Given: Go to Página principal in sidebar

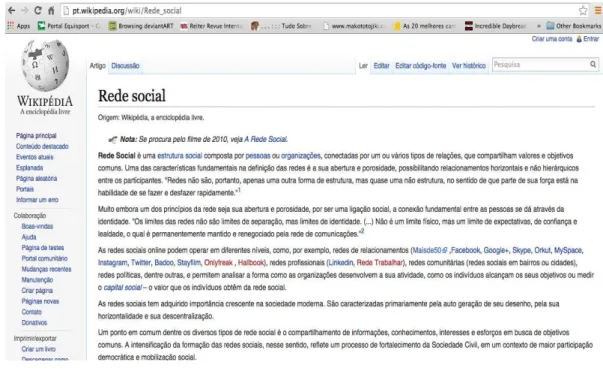Looking at the screenshot, I should [x=36, y=136].
